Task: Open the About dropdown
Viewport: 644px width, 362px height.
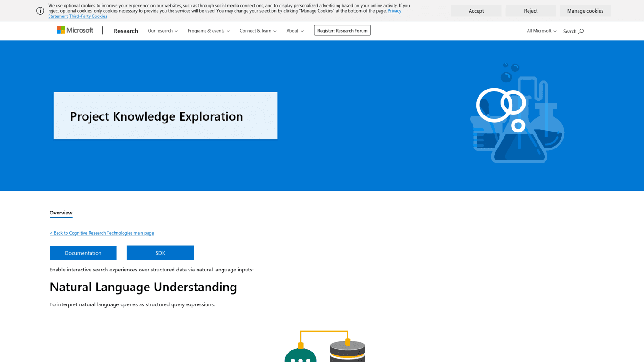Action: click(295, 31)
